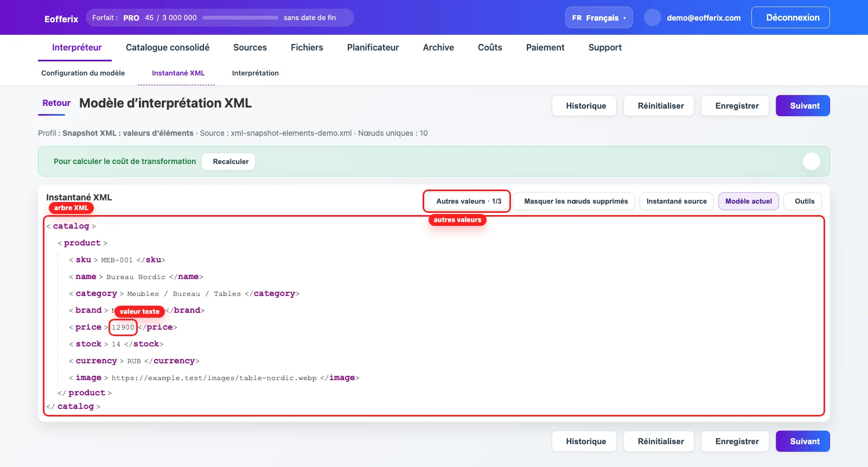Open Catalogue consolidé tab
This screenshot has height=467, width=868.
[168, 47]
